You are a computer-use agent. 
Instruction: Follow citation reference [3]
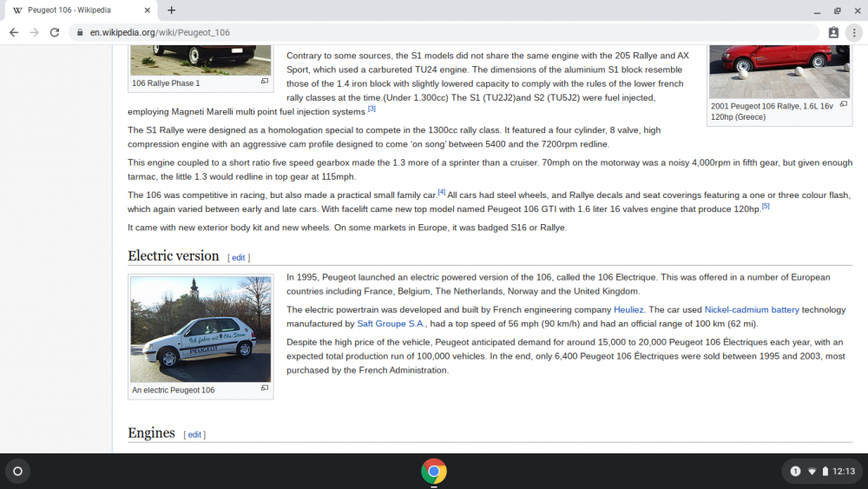tap(372, 109)
